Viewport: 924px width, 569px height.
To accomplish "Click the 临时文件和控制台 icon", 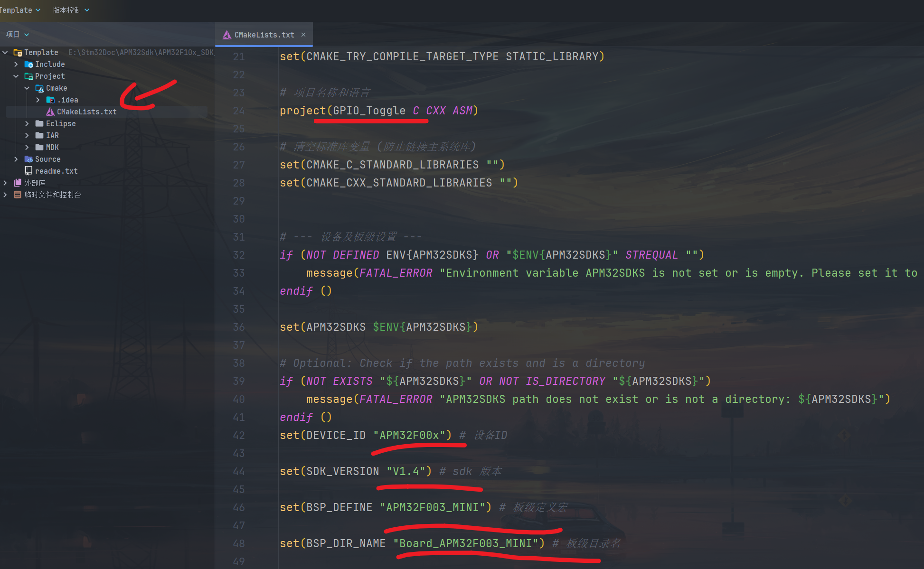I will 18,195.
